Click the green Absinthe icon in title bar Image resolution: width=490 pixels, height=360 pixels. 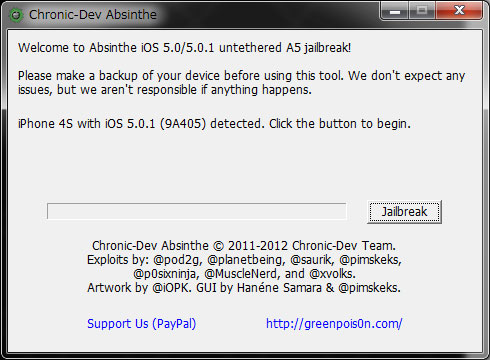[x=16, y=15]
